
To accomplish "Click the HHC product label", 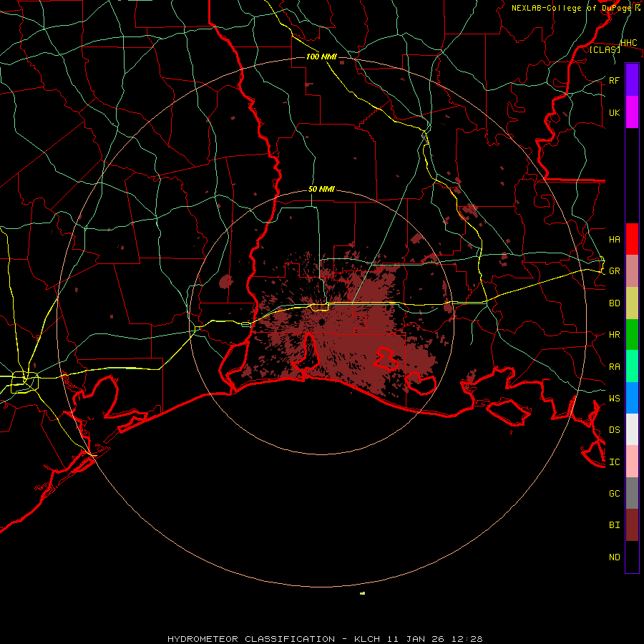I will 628,43.
